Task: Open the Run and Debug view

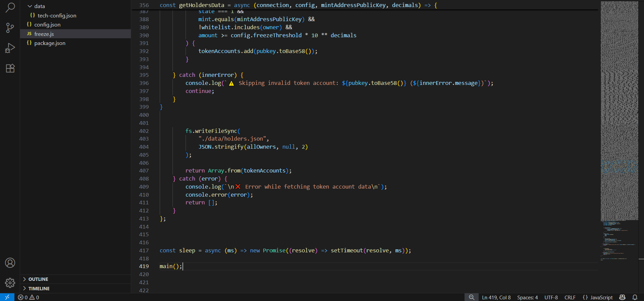Action: click(10, 48)
